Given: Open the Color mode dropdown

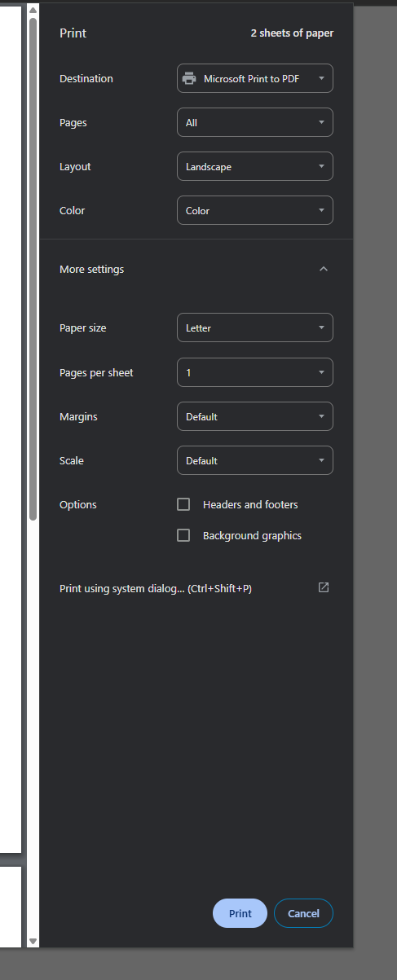Looking at the screenshot, I should coord(255,210).
